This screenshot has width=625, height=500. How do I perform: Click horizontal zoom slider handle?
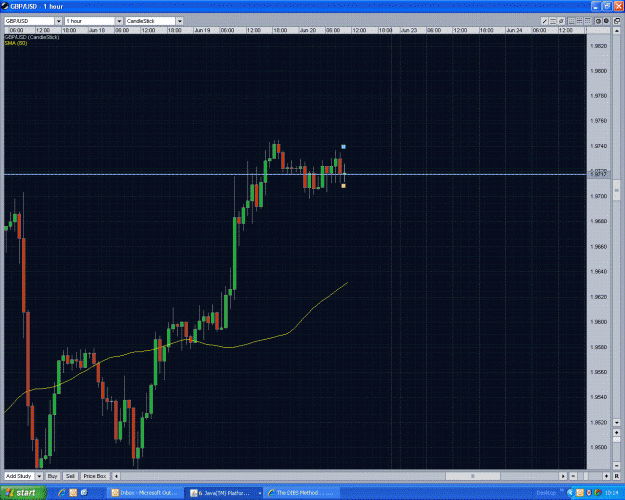click(x=585, y=476)
